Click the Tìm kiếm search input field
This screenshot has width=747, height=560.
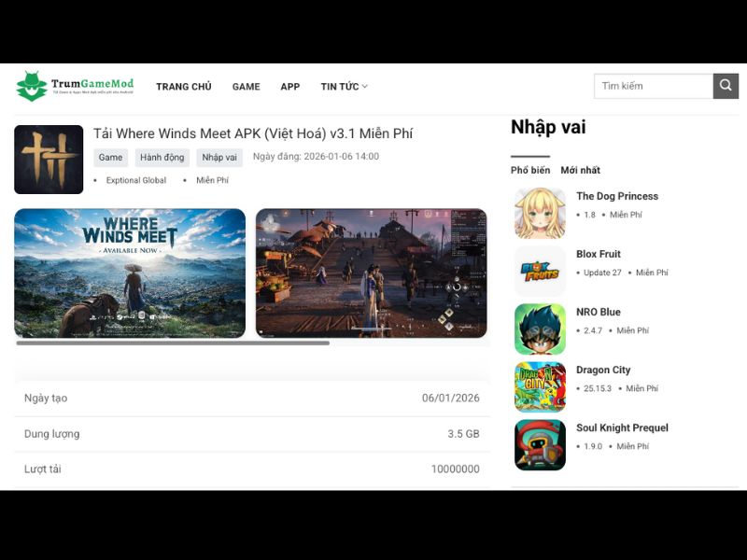(654, 85)
